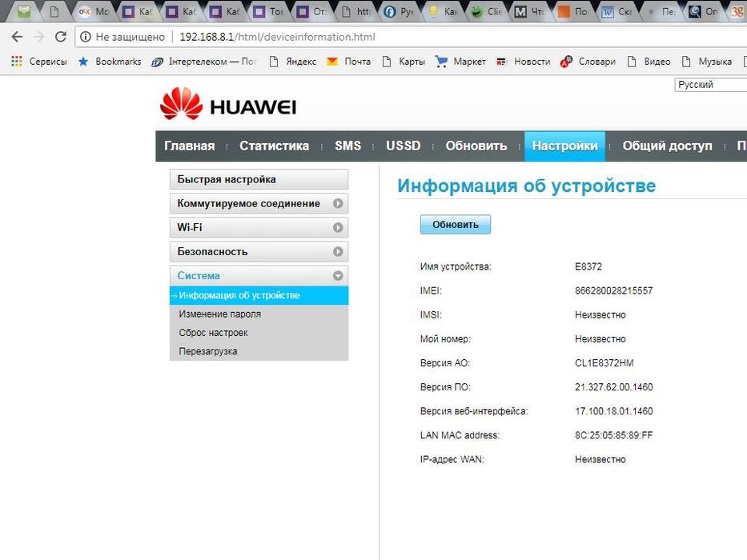Select Информация об устройстве sidebar item
Screen dimensions: 747x560
(x=259, y=295)
